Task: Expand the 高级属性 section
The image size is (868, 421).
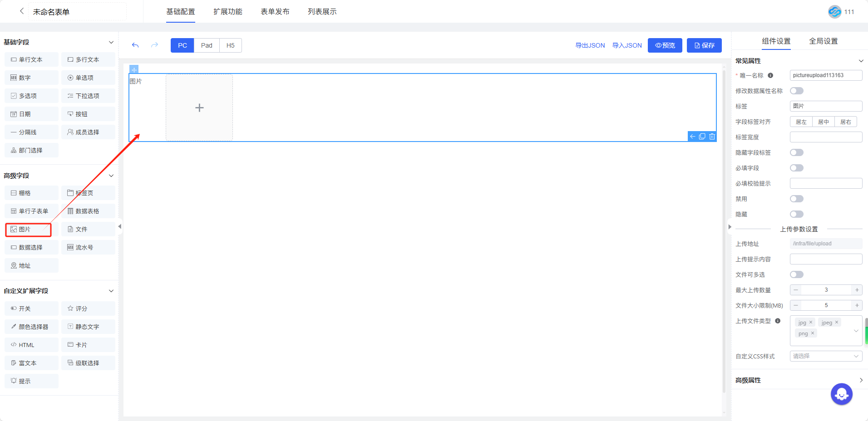Action: click(861, 380)
